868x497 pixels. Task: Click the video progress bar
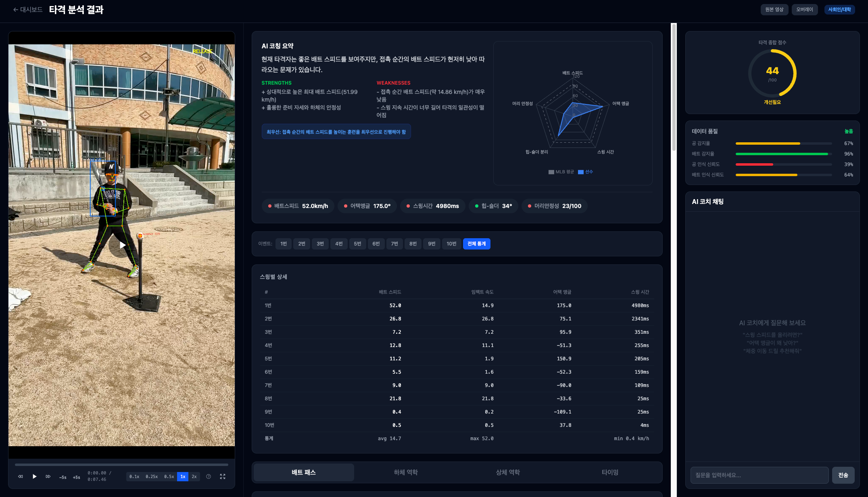(x=121, y=465)
